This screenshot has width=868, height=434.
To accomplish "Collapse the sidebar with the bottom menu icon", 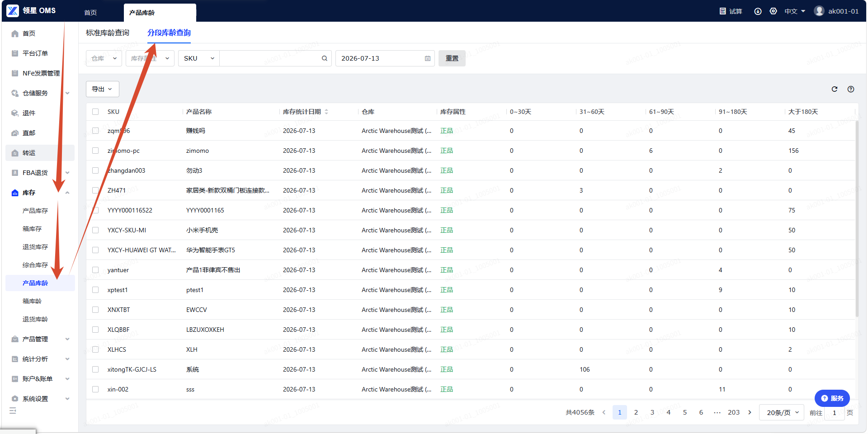I will (13, 410).
